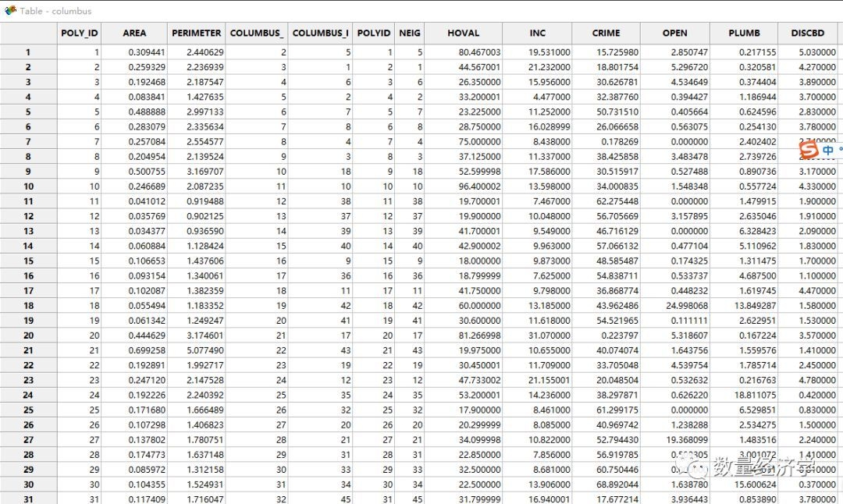Click HOVAL cell 80.467003
This screenshot has width=843, height=504.
pos(464,52)
